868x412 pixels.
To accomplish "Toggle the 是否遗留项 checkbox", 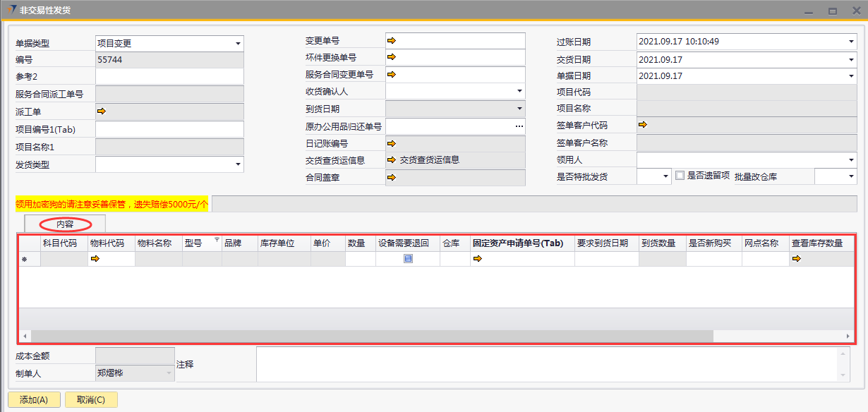I will [x=680, y=176].
